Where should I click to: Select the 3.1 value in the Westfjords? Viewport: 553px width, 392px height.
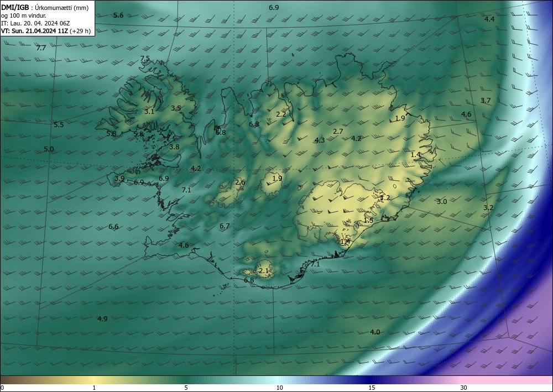149,112
